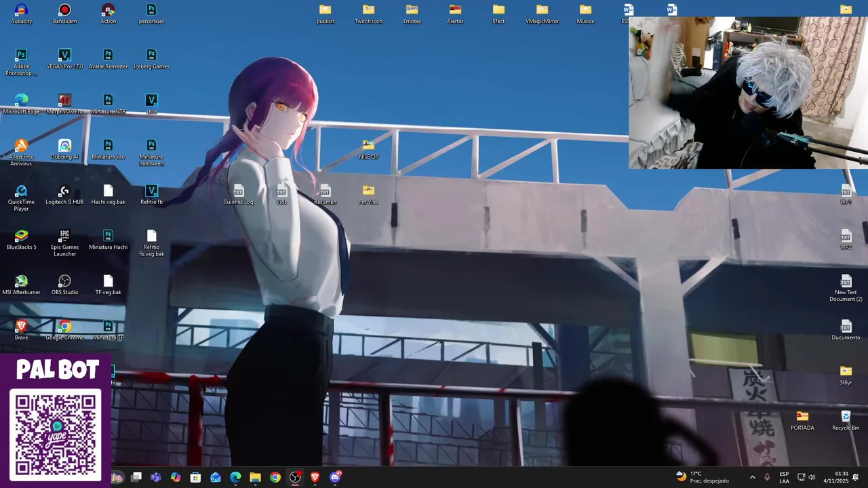The image size is (868, 488).
Task: Select the Ducumento text file
Action: click(x=846, y=331)
